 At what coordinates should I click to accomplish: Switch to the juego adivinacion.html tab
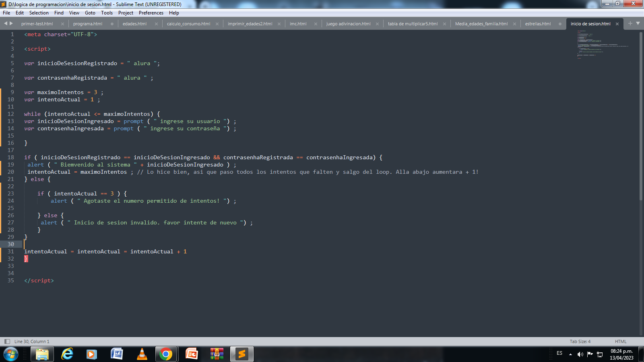tap(349, 24)
